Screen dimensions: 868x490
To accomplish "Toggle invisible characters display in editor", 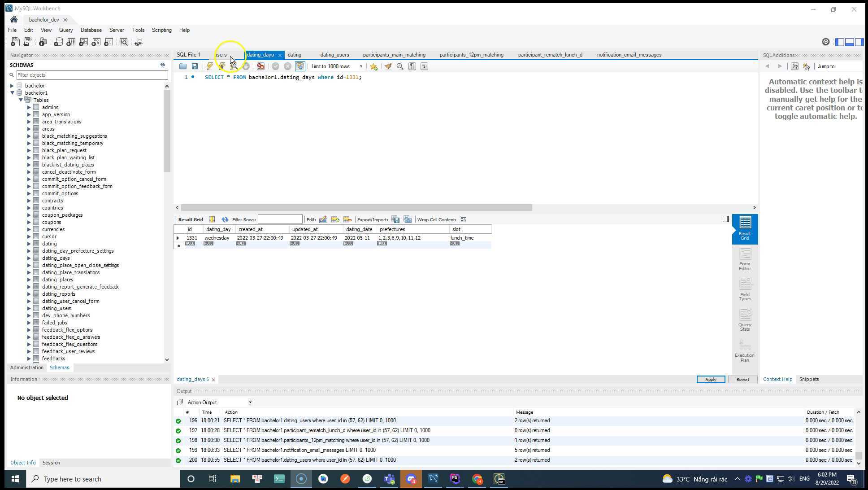I will [412, 66].
